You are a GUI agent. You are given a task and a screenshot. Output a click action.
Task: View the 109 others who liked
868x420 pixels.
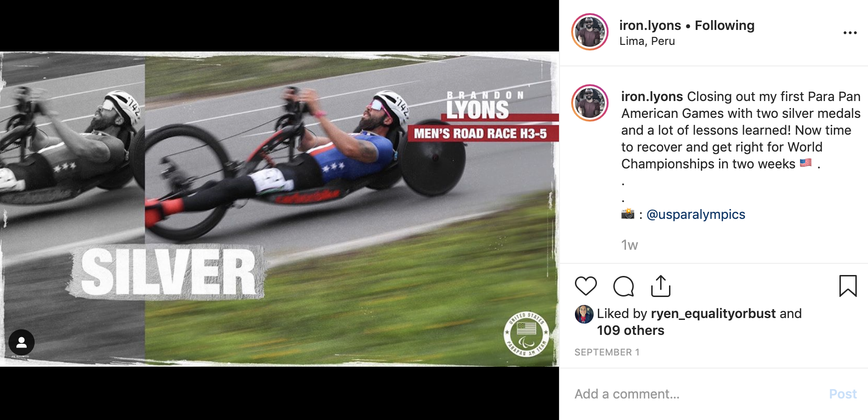click(x=630, y=330)
